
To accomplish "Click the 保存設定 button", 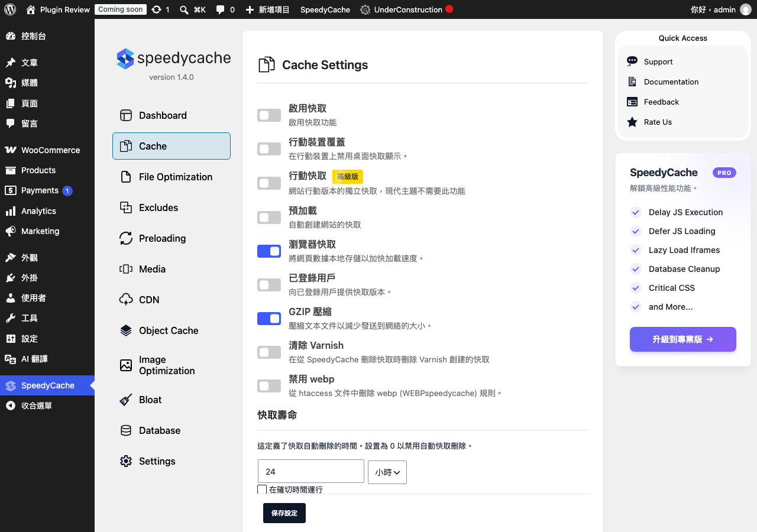I will click(284, 513).
